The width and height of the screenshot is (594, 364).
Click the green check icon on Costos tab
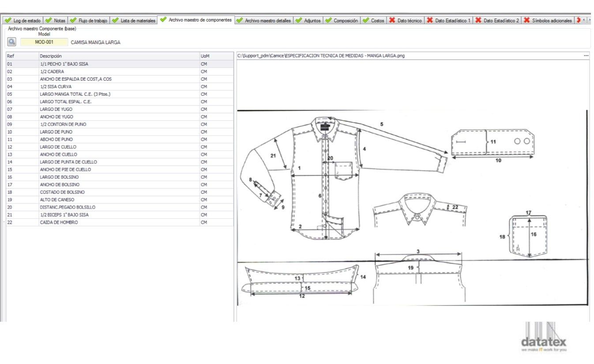(x=365, y=20)
